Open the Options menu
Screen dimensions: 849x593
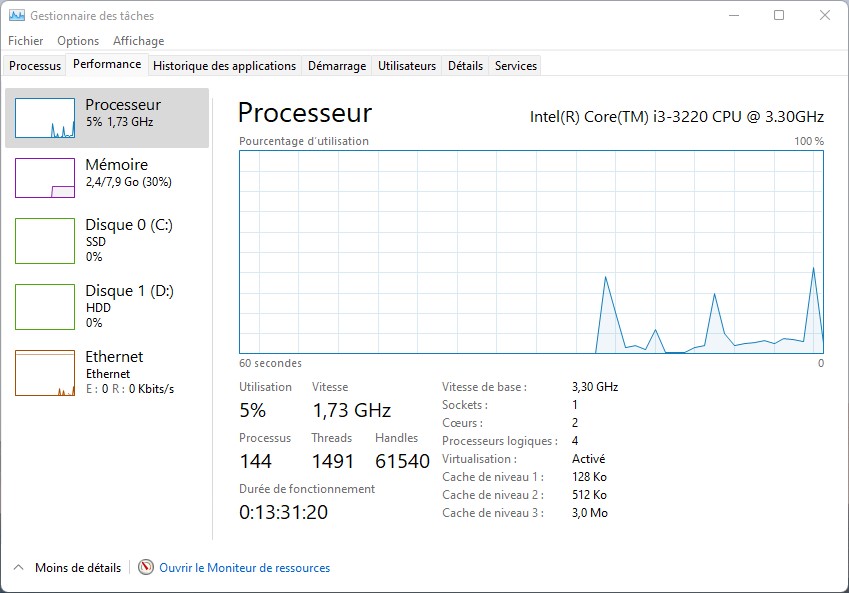click(78, 41)
